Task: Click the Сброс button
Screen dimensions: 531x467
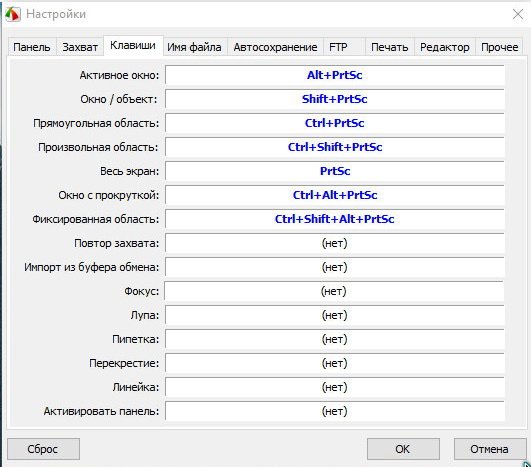Action: (43, 449)
